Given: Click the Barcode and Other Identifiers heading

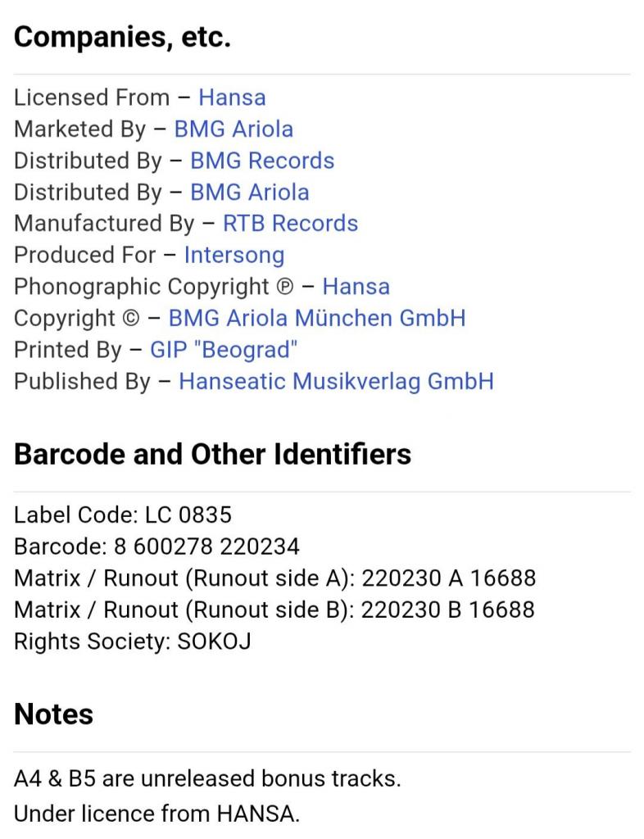Looking at the screenshot, I should [x=213, y=454].
